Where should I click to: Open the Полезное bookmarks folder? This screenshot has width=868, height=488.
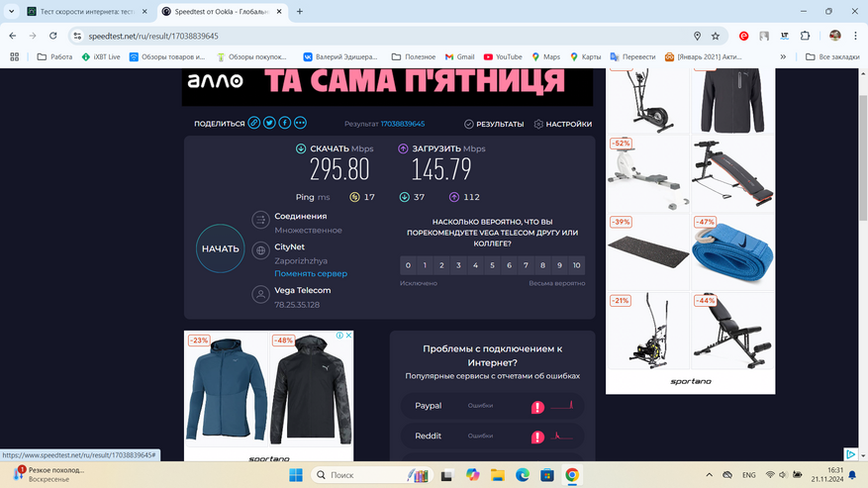click(414, 56)
